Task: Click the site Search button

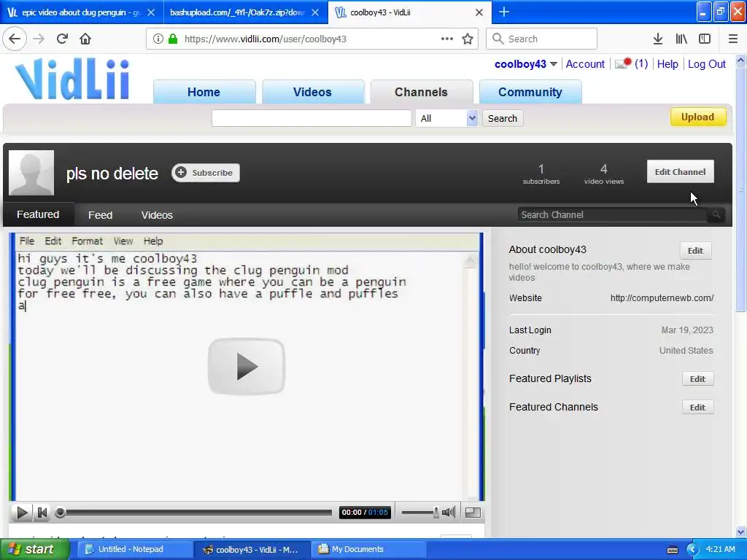Action: tap(502, 118)
